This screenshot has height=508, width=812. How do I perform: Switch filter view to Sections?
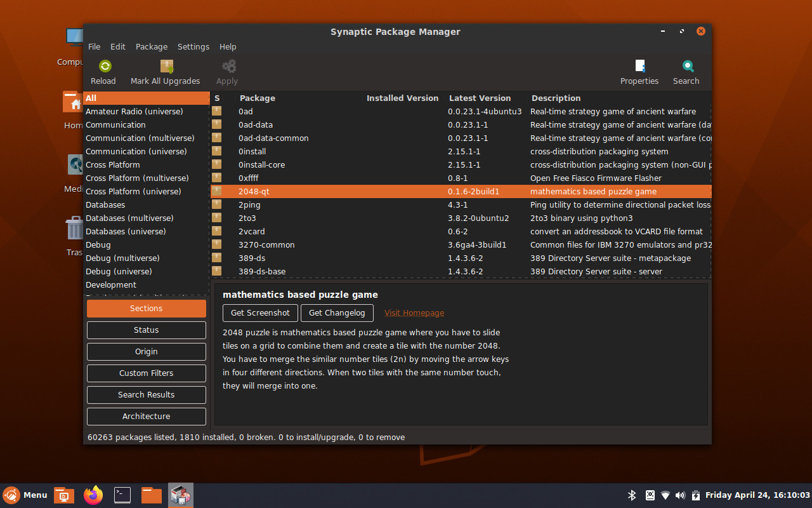[x=147, y=309]
